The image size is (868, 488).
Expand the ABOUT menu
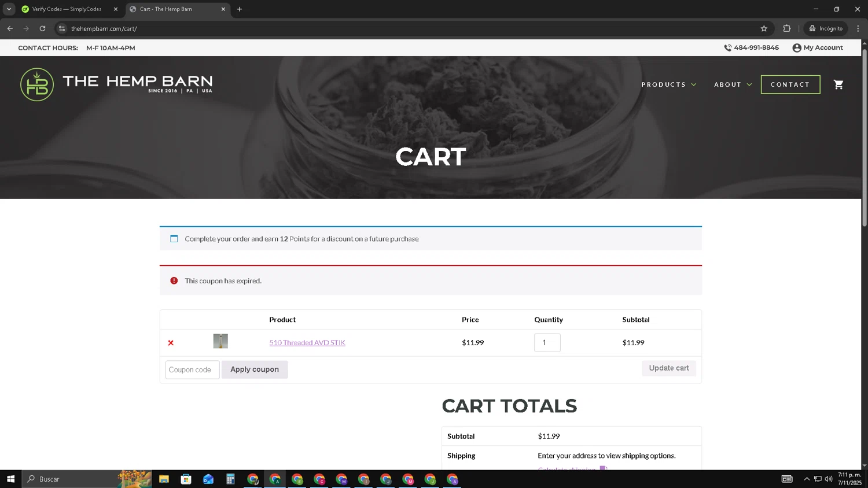[x=733, y=84]
